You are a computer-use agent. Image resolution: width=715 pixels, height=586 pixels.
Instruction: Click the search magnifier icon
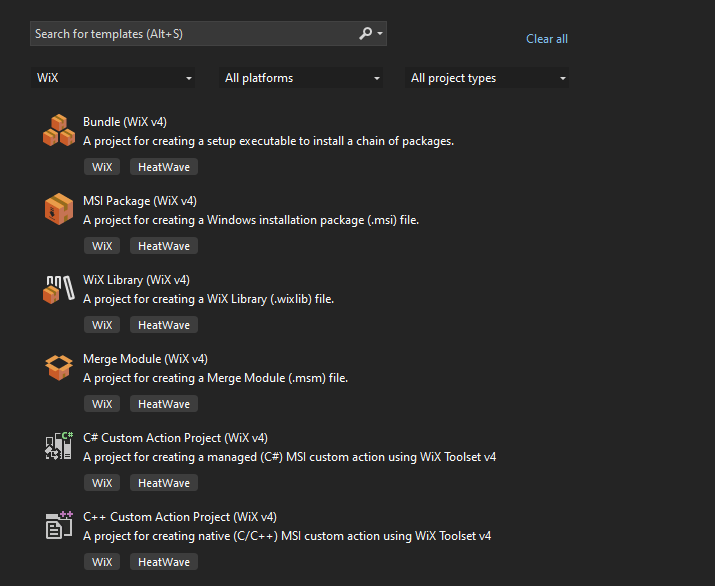366,34
